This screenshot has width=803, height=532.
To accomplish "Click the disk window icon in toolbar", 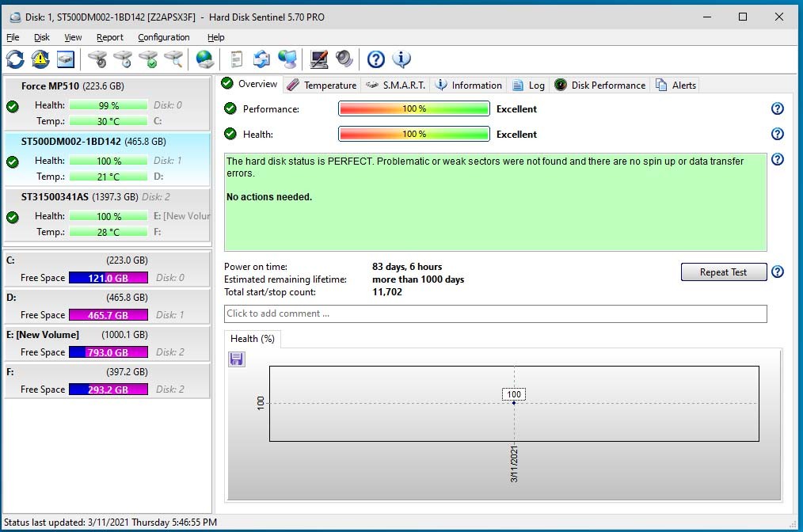I will tap(66, 59).
